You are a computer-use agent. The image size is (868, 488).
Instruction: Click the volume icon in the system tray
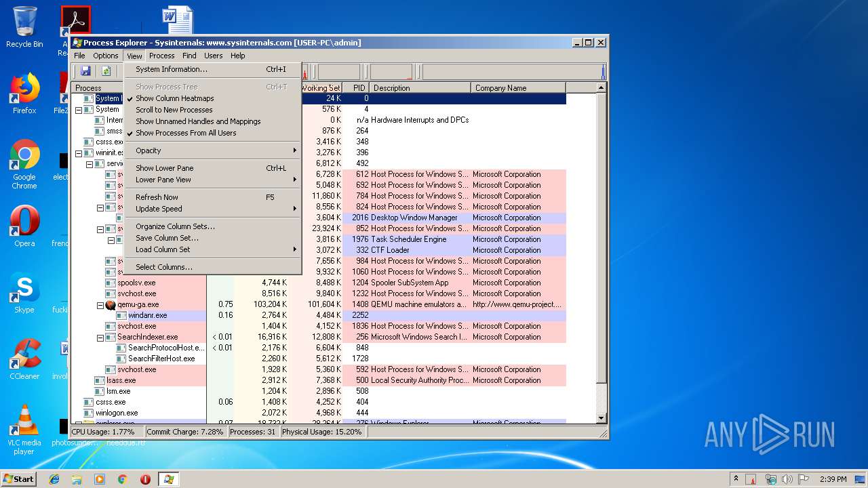click(787, 479)
